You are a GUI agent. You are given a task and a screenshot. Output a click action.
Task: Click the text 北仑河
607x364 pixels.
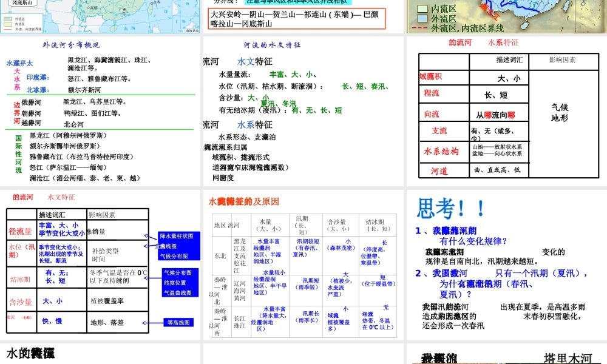click(73, 124)
